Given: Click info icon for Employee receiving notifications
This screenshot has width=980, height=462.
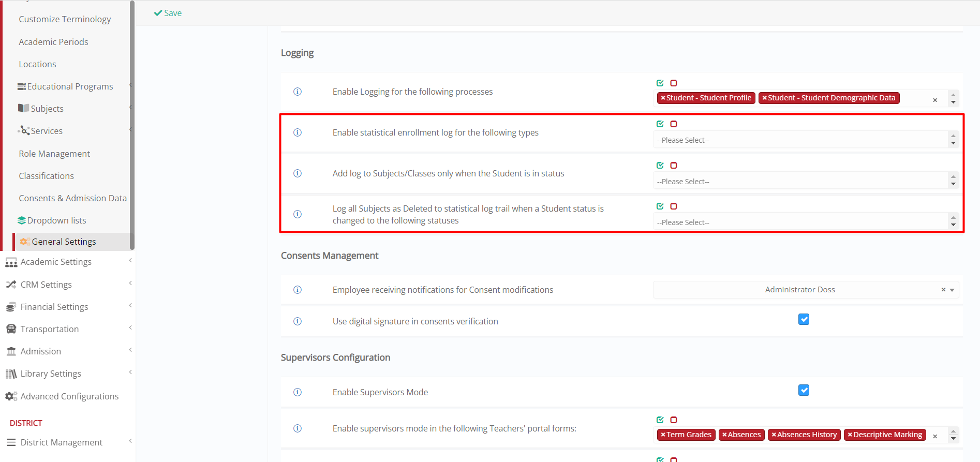Looking at the screenshot, I should click(x=298, y=290).
